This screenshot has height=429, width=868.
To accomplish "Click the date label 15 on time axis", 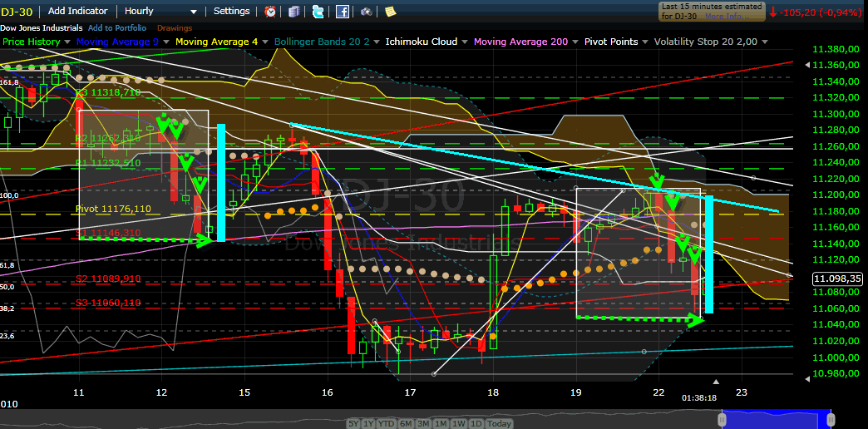I will pyautogui.click(x=244, y=392).
